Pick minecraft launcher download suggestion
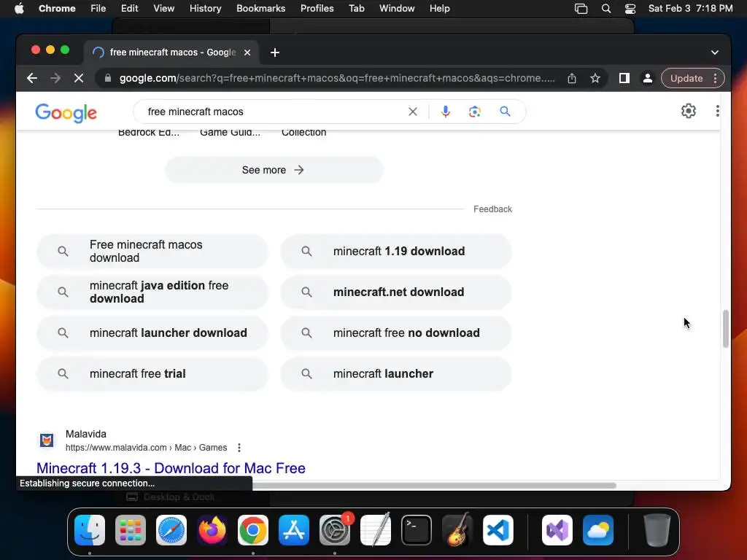This screenshot has height=560, width=747. pyautogui.click(x=152, y=332)
